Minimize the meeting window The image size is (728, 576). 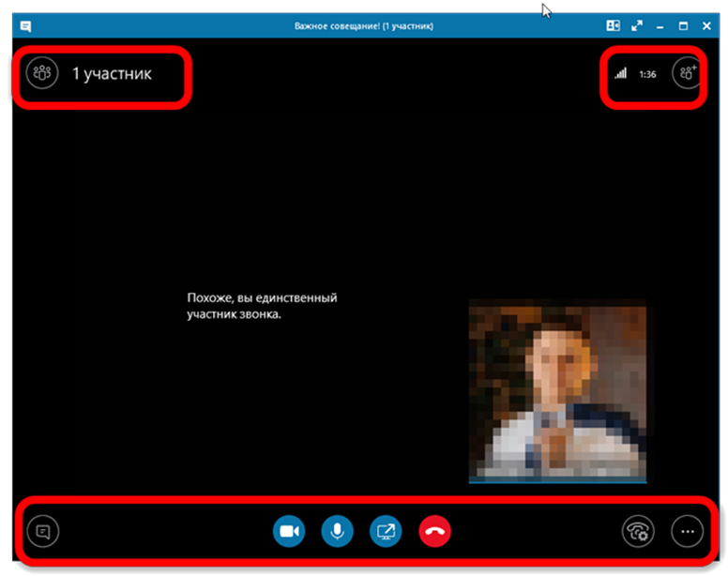coord(660,26)
